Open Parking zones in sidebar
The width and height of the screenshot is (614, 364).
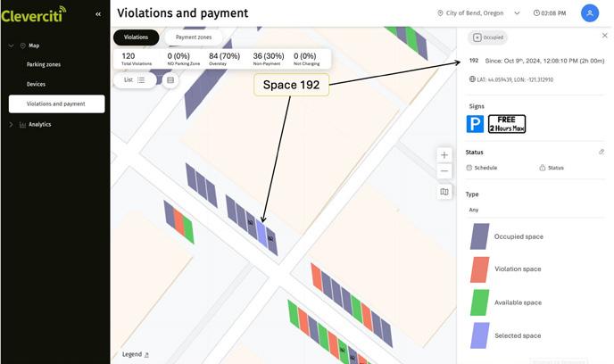44,64
